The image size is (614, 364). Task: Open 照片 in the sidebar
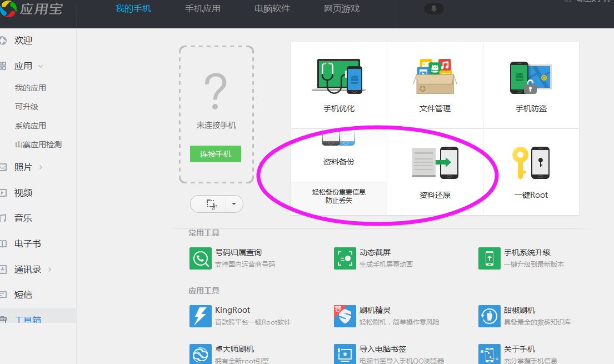(23, 167)
